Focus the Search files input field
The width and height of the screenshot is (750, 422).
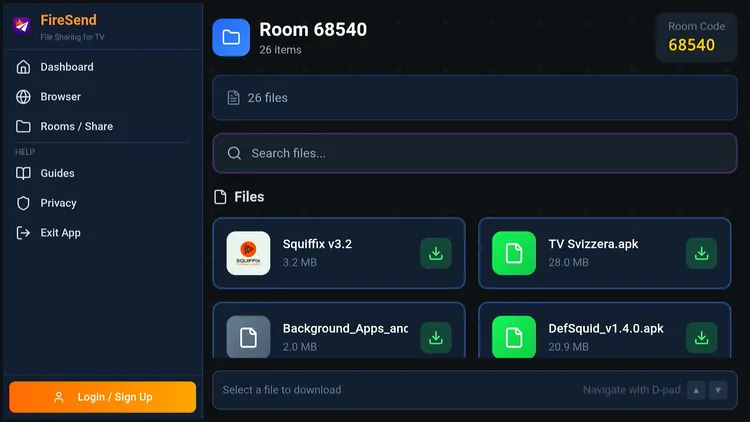[474, 153]
